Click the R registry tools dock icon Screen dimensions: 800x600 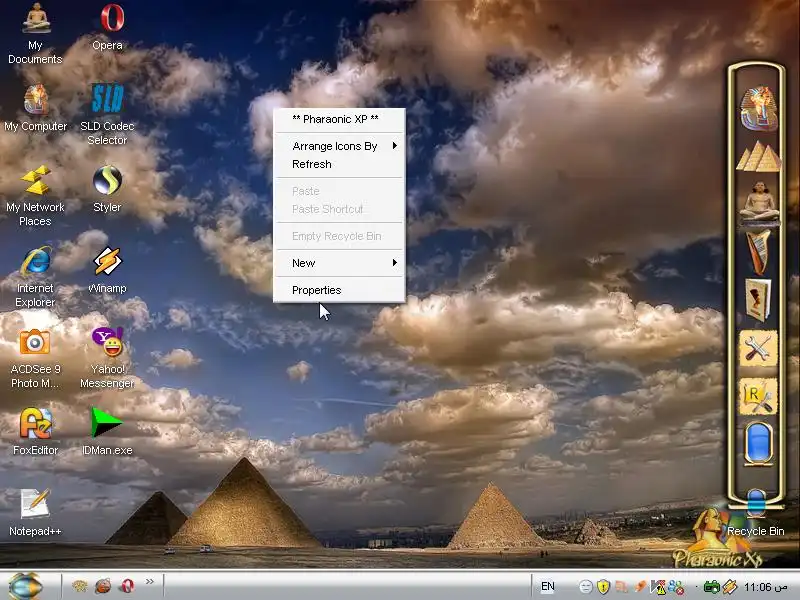pyautogui.click(x=758, y=396)
